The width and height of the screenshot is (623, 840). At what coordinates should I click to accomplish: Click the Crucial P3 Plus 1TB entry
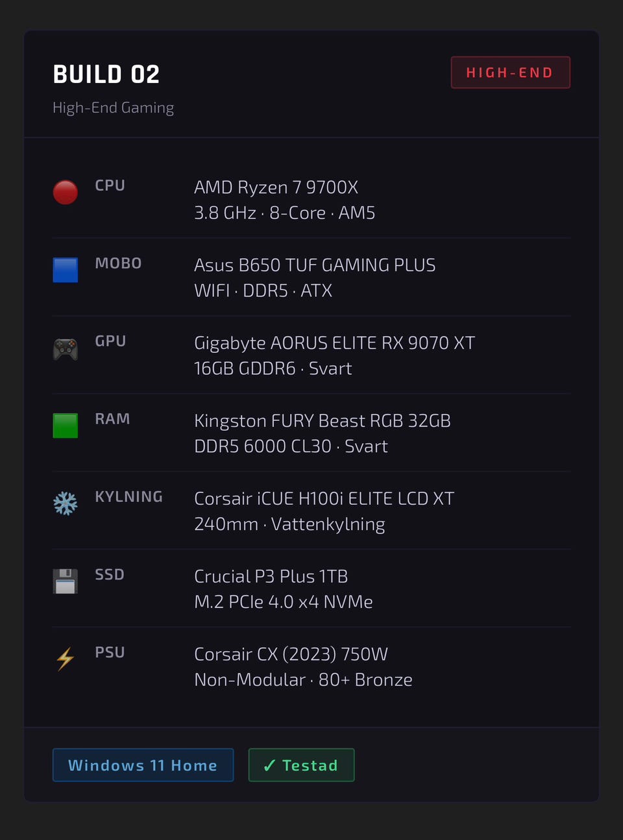coord(271,577)
